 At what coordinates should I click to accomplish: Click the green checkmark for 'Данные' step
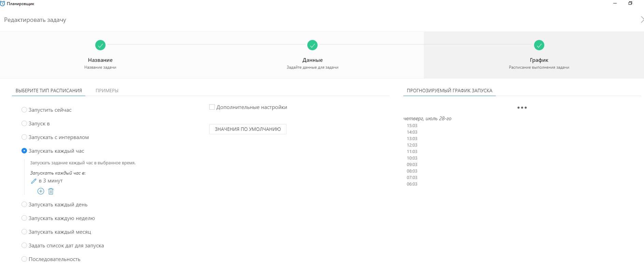pyautogui.click(x=312, y=45)
